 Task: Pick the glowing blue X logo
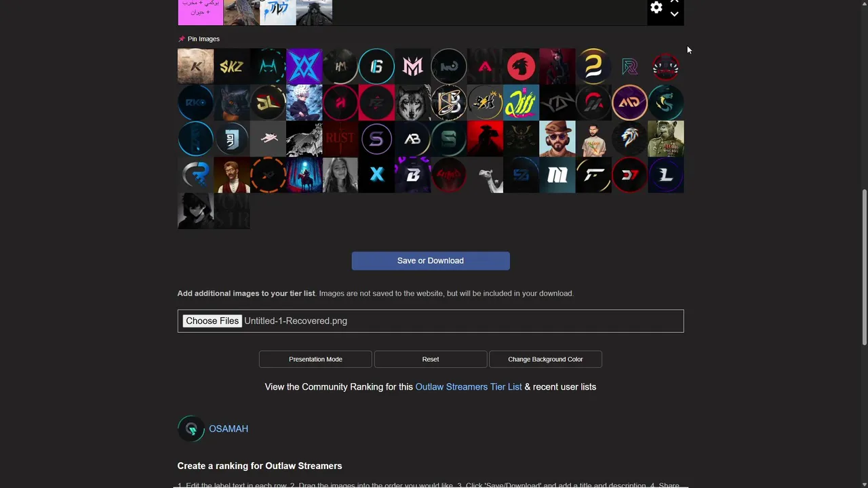click(x=376, y=175)
